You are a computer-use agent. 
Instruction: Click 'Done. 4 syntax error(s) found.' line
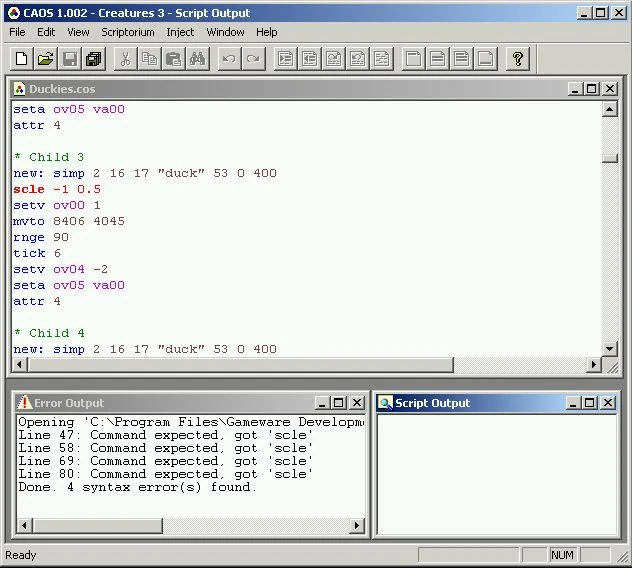137,487
